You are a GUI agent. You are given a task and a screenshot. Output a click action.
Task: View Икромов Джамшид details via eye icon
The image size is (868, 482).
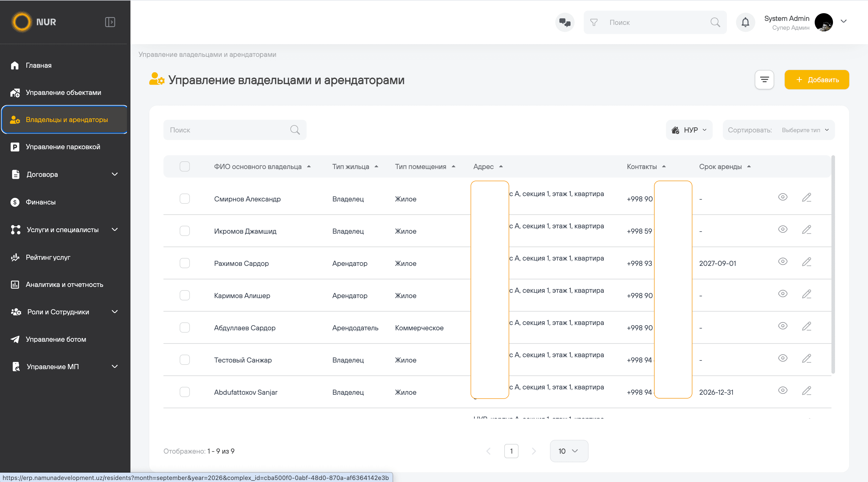tap(783, 229)
